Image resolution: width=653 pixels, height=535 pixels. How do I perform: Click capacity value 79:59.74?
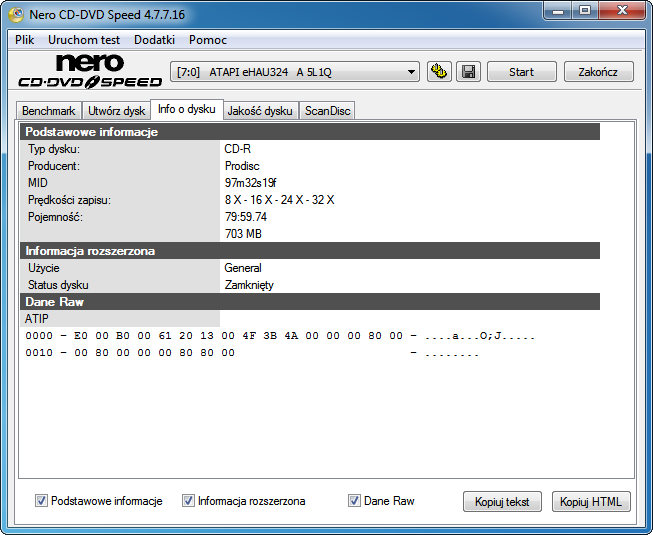(246, 217)
